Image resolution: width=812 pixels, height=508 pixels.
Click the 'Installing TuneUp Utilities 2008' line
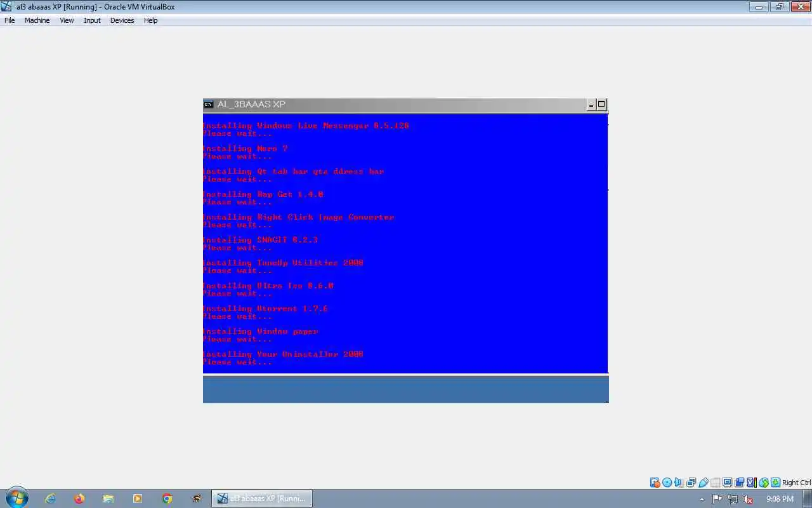(x=283, y=263)
